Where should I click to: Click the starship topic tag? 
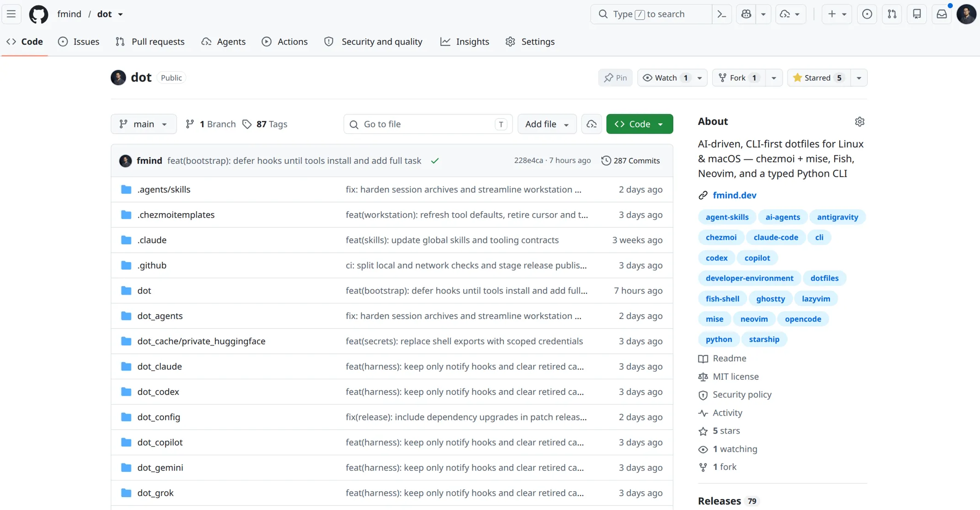click(764, 339)
